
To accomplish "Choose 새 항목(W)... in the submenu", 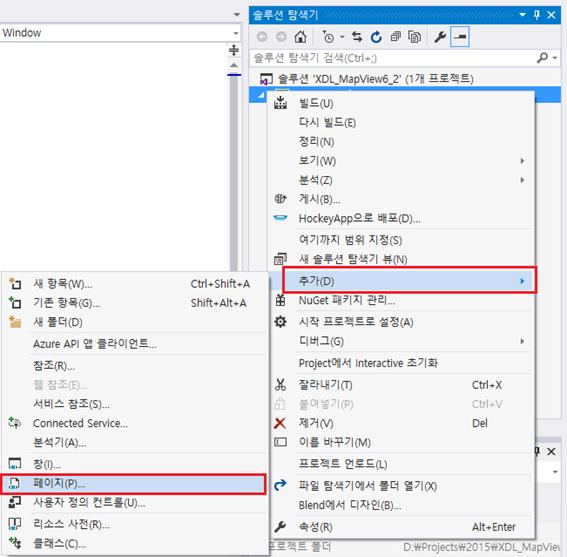I will [135, 284].
